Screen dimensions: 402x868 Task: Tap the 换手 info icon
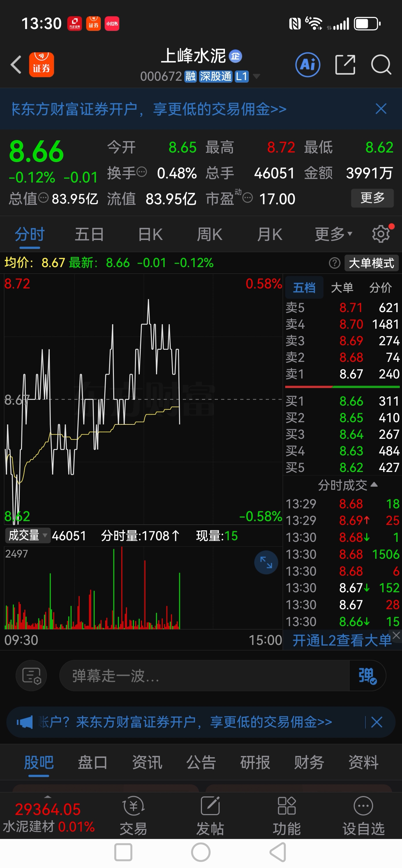point(142,172)
